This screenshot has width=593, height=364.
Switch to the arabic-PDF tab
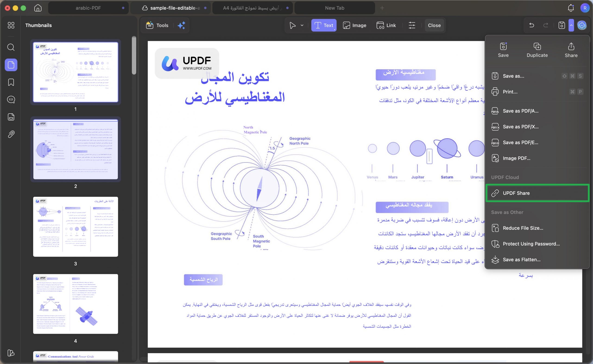tap(88, 8)
